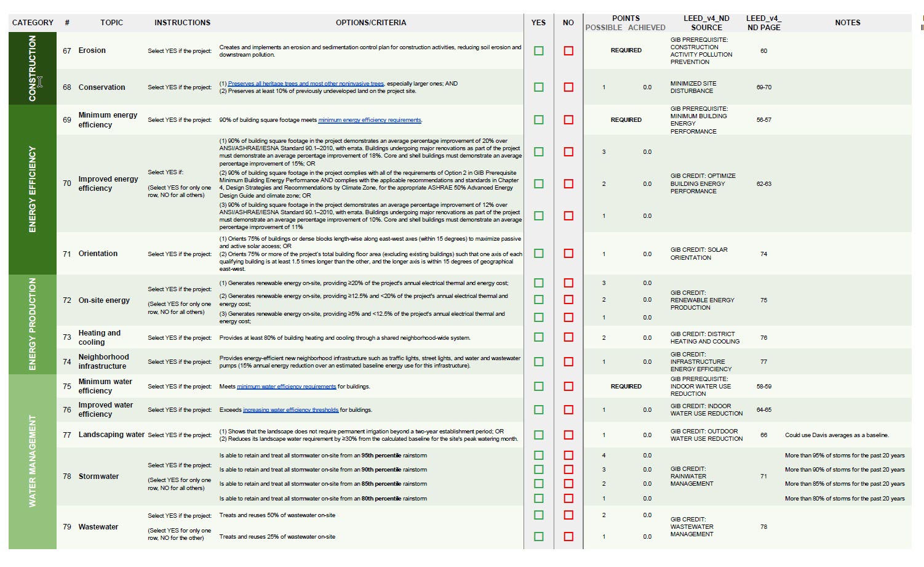This screenshot has width=924, height=567.
Task: Check NO for Neighborhood infrastructure row
Action: 568,362
